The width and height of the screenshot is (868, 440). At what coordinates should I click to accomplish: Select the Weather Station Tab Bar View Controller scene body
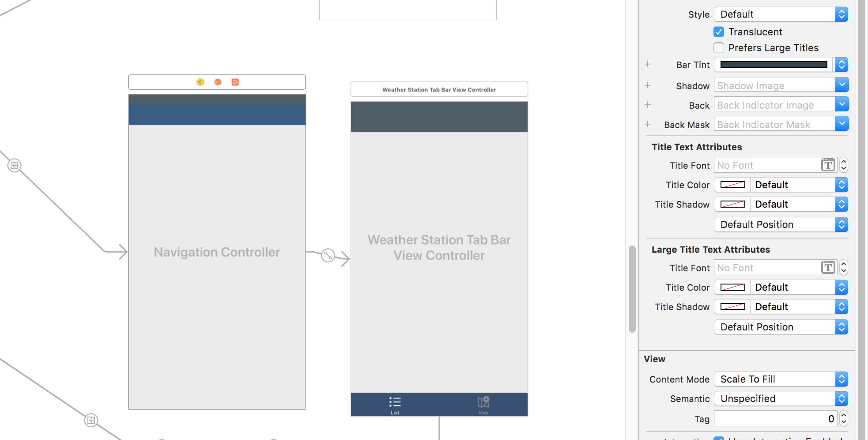(x=439, y=262)
